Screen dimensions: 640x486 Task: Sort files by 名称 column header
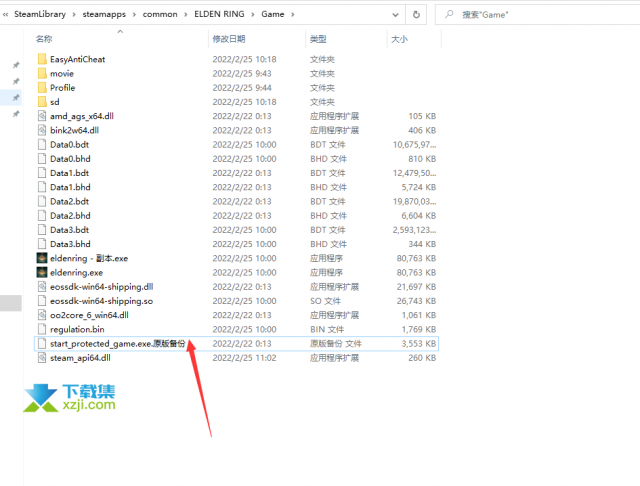coord(44,39)
